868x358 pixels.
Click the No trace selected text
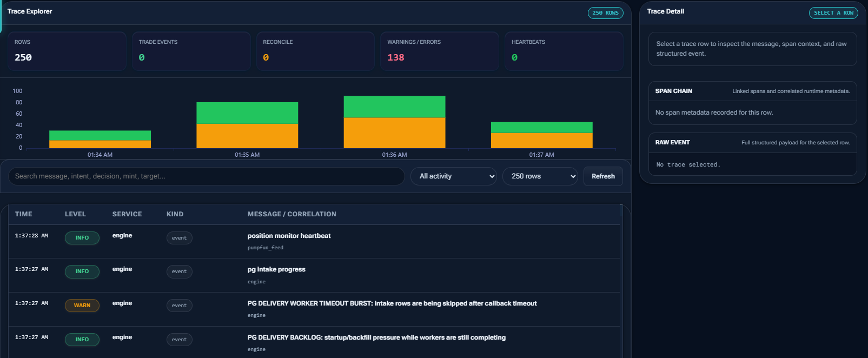(688, 164)
